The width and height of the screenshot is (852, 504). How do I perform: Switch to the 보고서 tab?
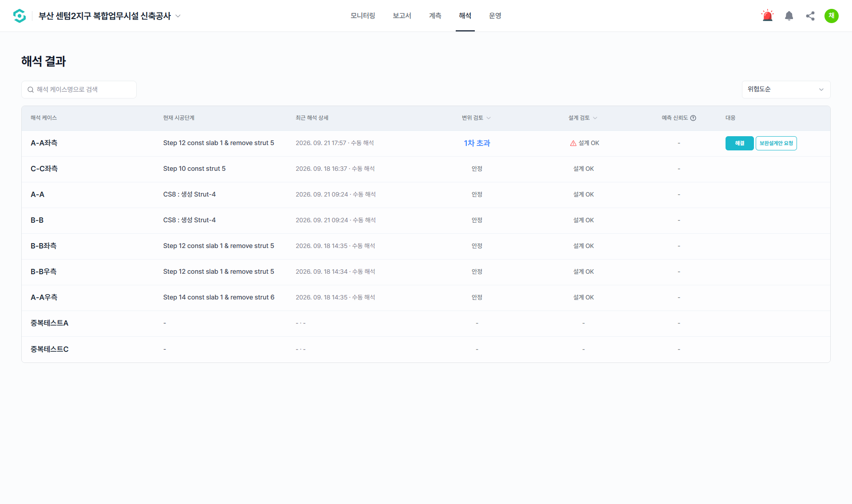point(402,16)
